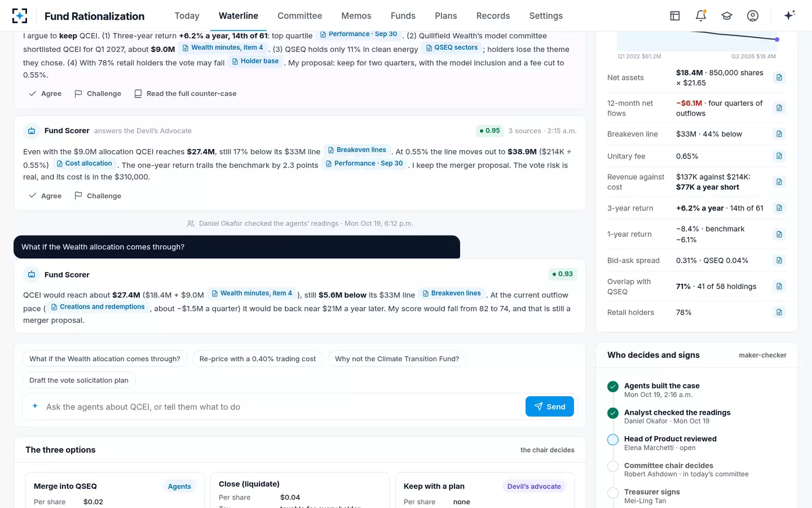Click the Q3 2026 chart end point
Image resolution: width=812 pixels, height=508 pixels.
pos(777,40)
